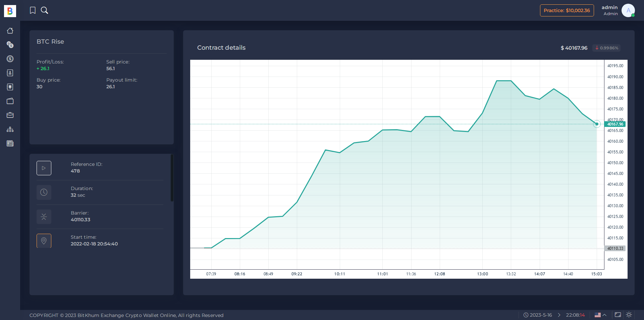The image size is (644, 320).
Task: Click the 15:03 time label on chart axis
Action: (596, 274)
